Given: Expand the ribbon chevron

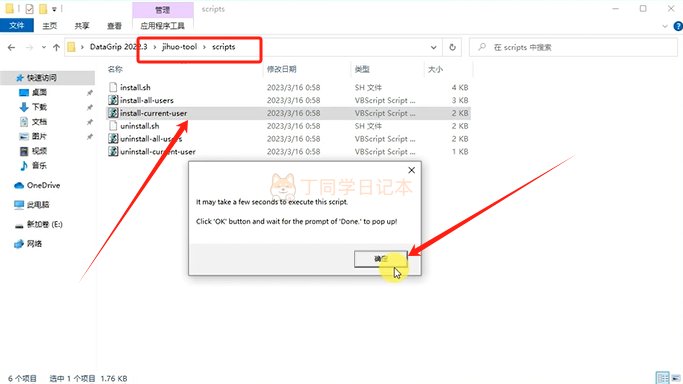Looking at the screenshot, I should click(665, 26).
